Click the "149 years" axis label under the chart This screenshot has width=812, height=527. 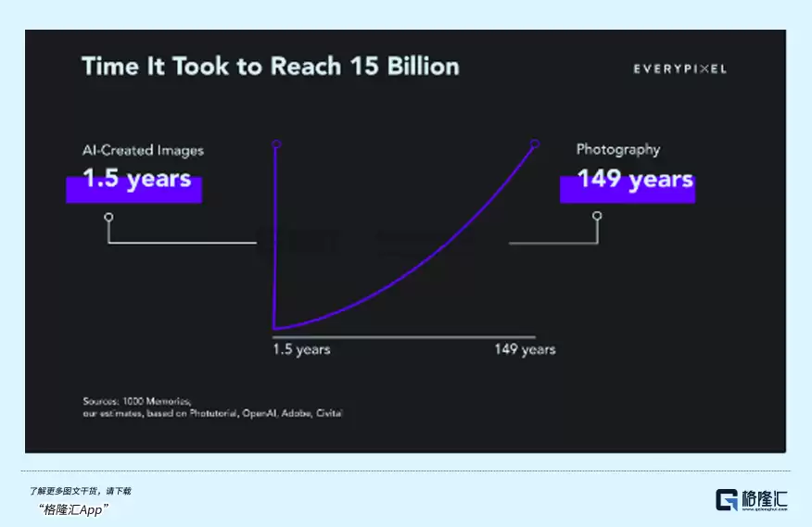pyautogui.click(x=525, y=350)
